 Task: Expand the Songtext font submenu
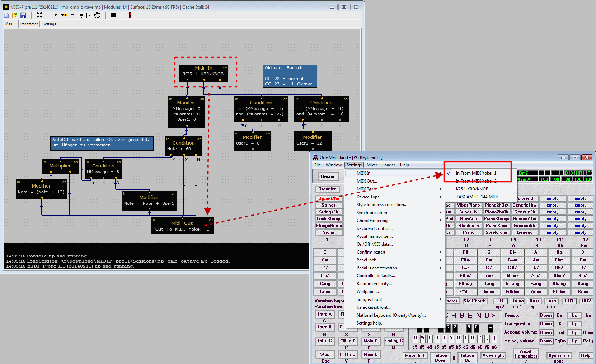pos(369,299)
